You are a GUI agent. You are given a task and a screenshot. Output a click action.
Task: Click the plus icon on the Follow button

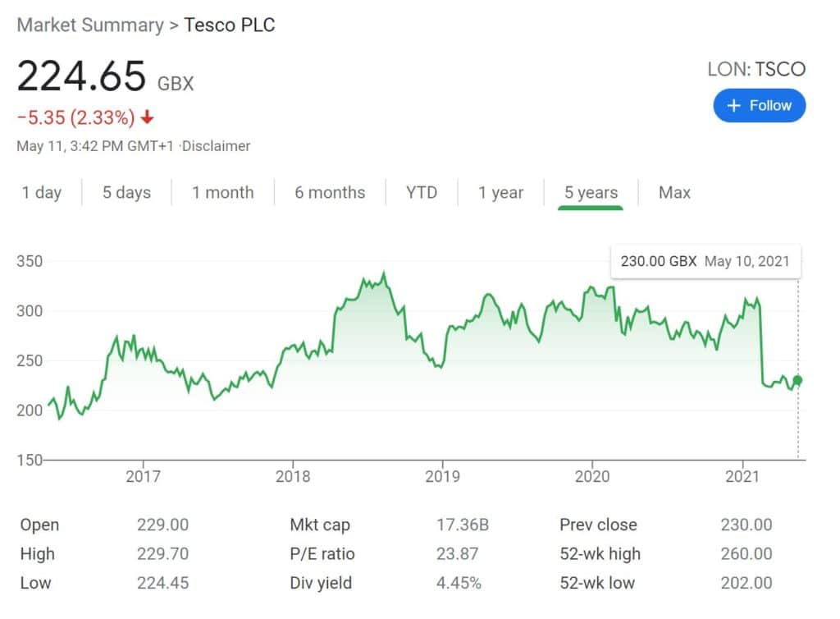pyautogui.click(x=733, y=105)
